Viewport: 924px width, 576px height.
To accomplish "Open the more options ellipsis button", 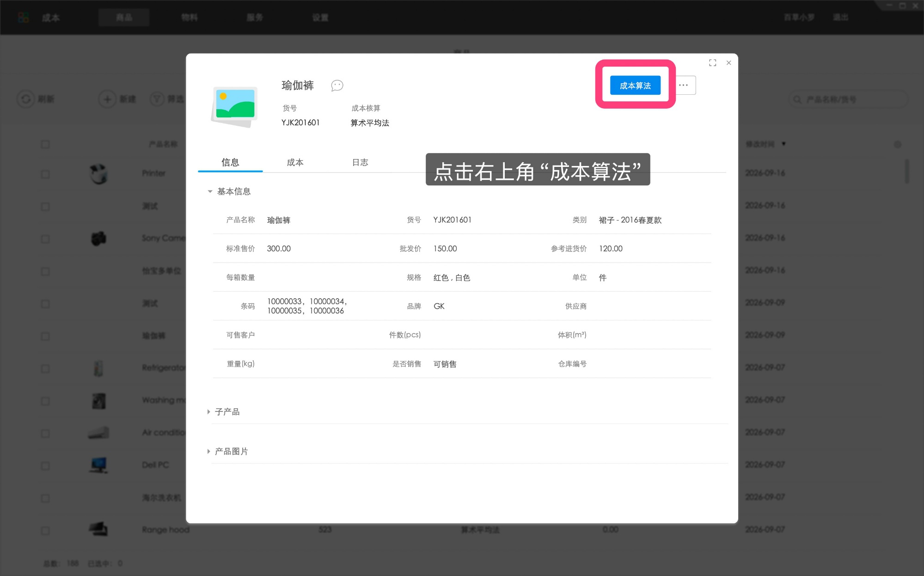I will [x=684, y=85].
